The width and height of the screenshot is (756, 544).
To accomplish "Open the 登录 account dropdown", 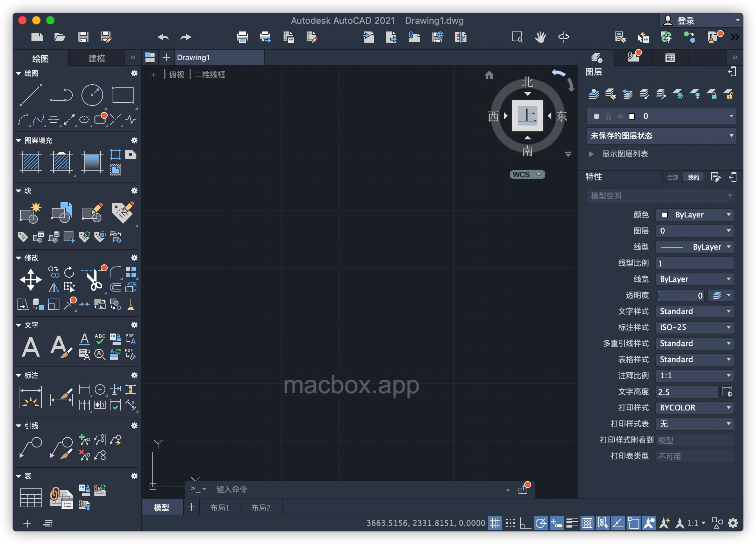I will 701,21.
